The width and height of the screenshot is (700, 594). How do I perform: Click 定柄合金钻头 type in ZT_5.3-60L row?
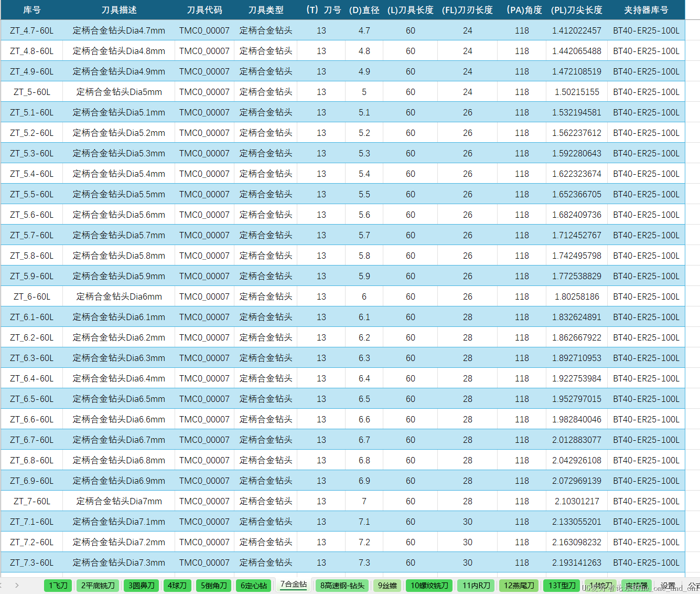[266, 153]
